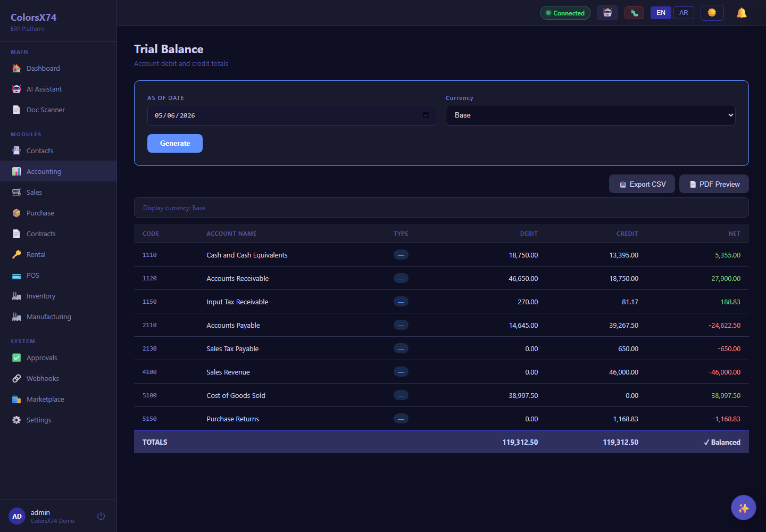Open PDF Preview
Image resolution: width=766 pixels, height=532 pixels.
tap(714, 184)
